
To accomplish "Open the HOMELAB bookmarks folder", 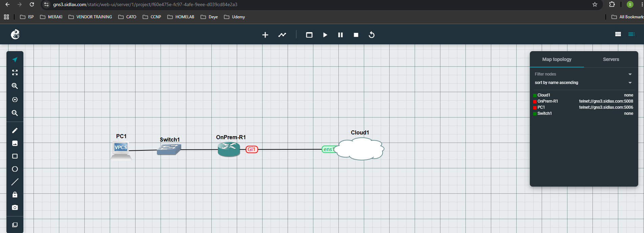I will tap(181, 17).
